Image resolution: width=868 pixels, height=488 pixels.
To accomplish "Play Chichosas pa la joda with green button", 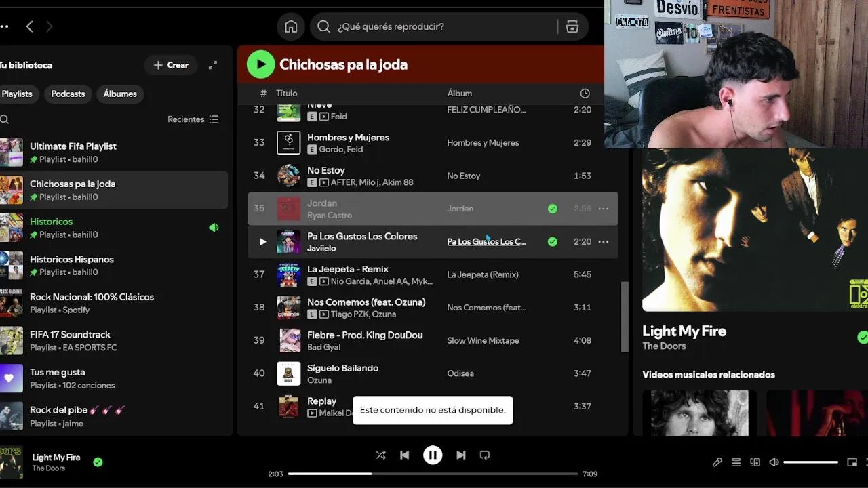I will [260, 64].
